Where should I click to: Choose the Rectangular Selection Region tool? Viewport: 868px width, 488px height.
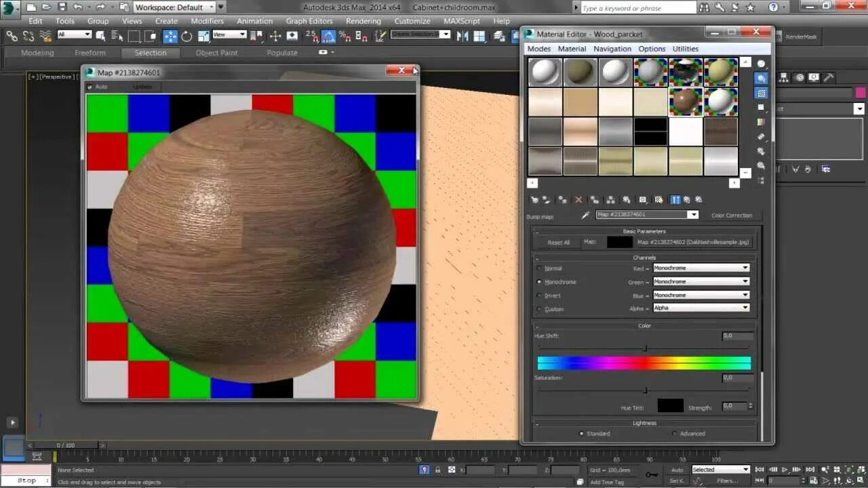[x=134, y=36]
